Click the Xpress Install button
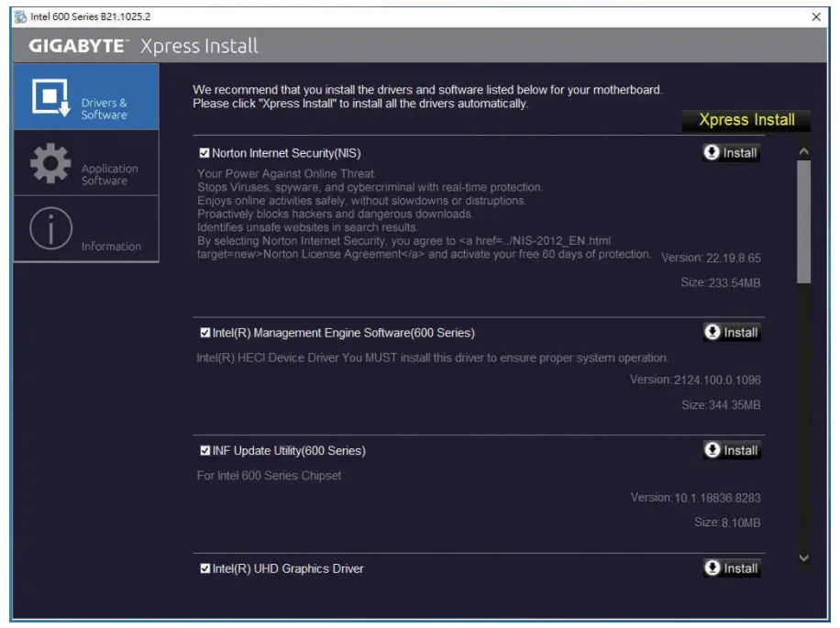Viewport: 840px width, 628px height. coord(746,120)
